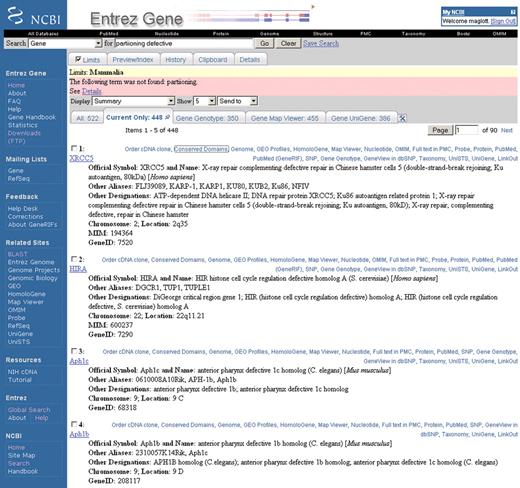Open Genome Projects under Related Sites
The width and height of the screenshot is (520, 488).
pyautogui.click(x=34, y=270)
